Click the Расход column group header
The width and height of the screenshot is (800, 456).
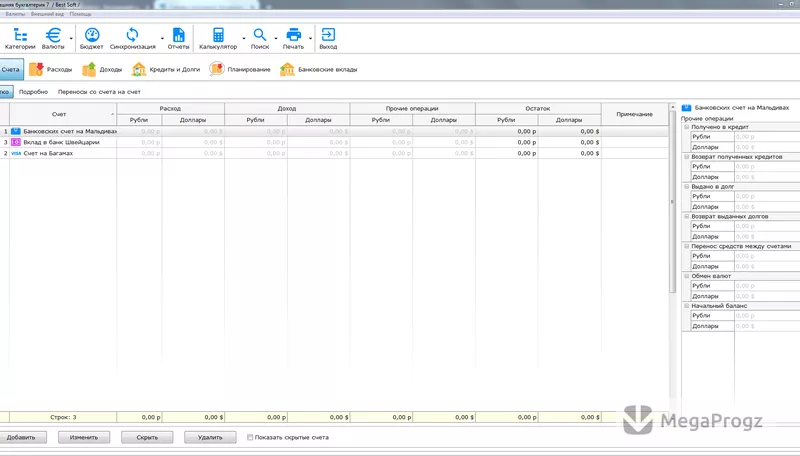tap(170, 109)
